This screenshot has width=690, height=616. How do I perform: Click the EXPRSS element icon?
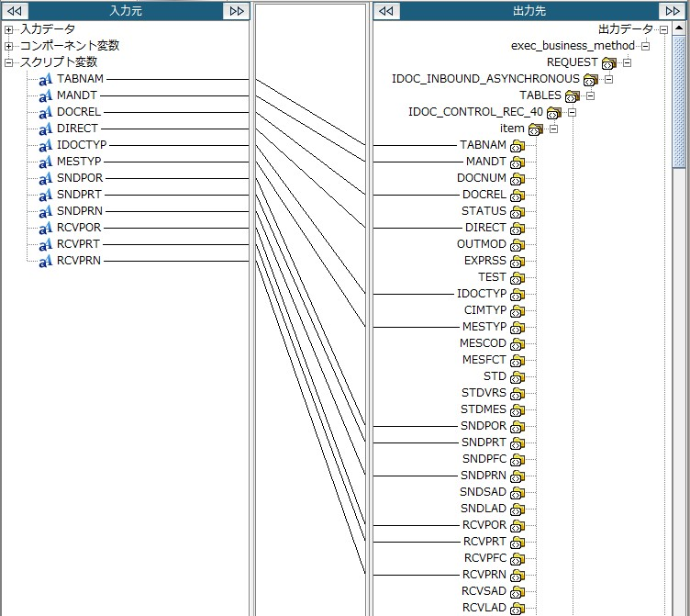pos(517,262)
